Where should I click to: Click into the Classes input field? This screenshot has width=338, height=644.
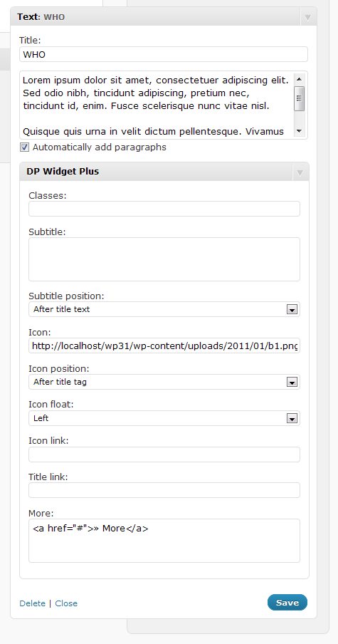click(164, 209)
